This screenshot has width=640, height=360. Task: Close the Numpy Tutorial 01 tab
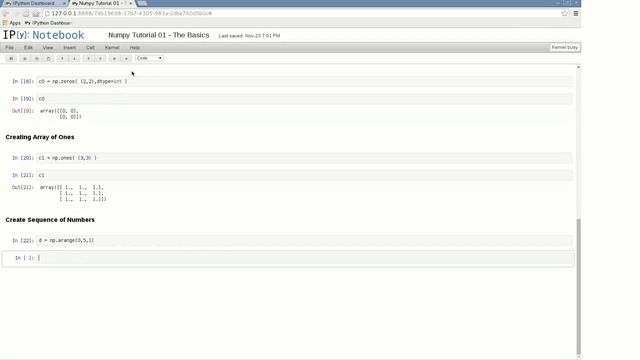point(131,3)
